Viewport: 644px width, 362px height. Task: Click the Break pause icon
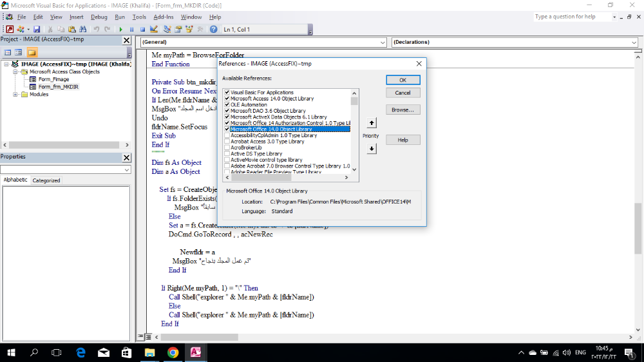(x=131, y=29)
